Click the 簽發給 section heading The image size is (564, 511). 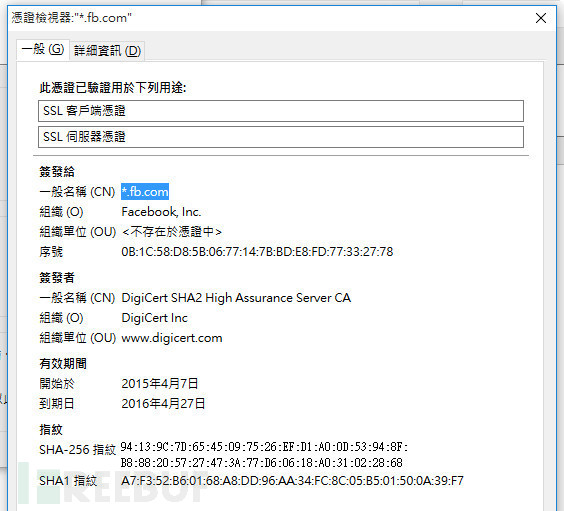(x=57, y=172)
